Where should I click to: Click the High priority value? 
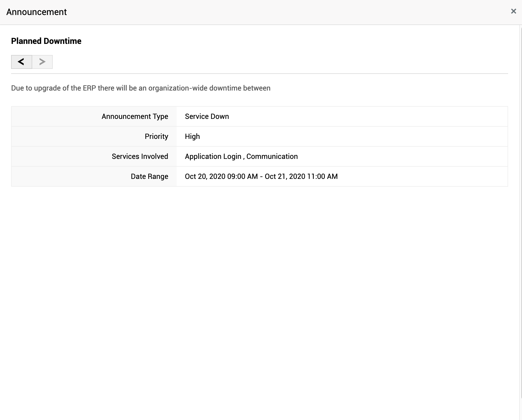tap(192, 136)
